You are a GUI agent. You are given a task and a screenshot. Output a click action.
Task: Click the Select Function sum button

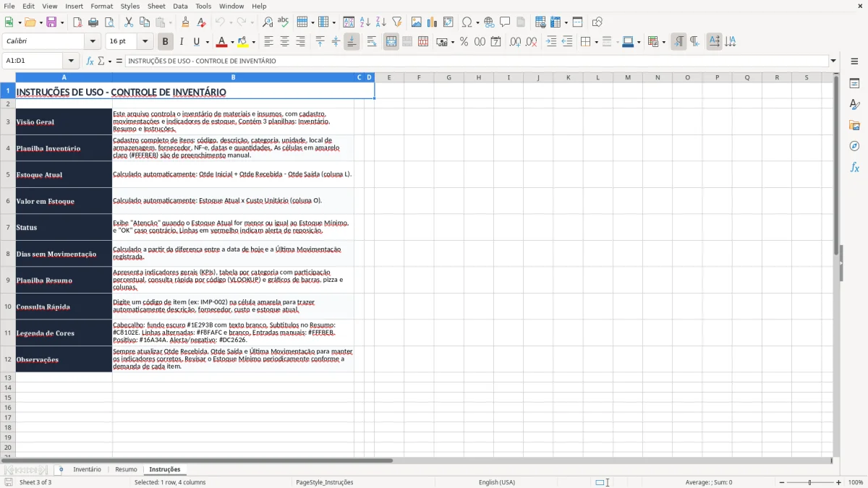coord(101,61)
